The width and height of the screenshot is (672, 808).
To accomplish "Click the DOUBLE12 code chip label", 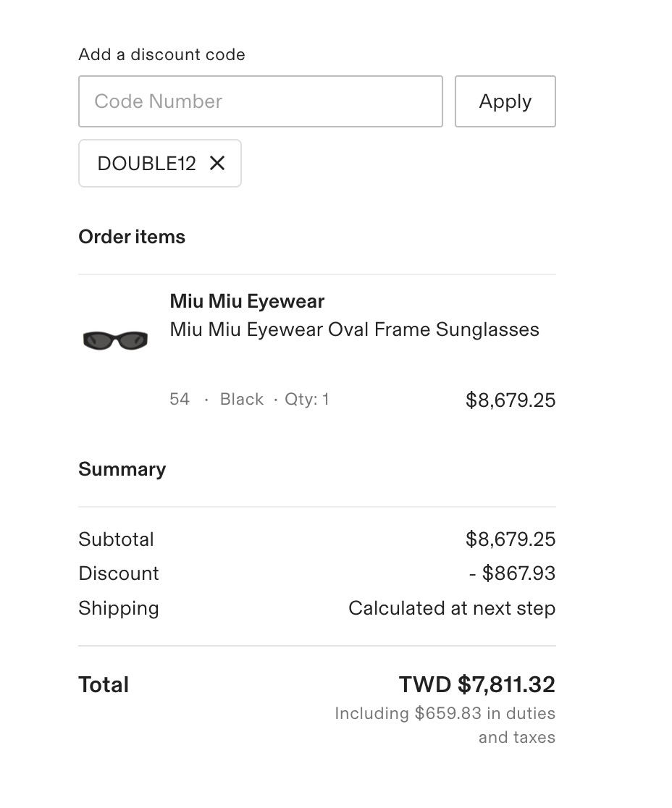I will [146, 164].
